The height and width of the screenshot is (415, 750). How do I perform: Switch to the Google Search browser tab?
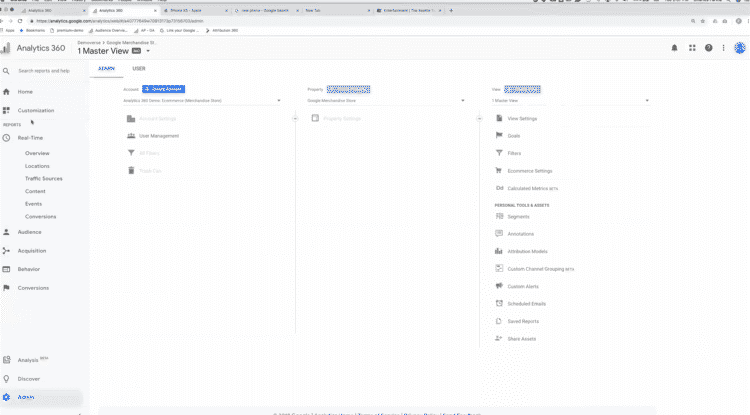coord(266,10)
